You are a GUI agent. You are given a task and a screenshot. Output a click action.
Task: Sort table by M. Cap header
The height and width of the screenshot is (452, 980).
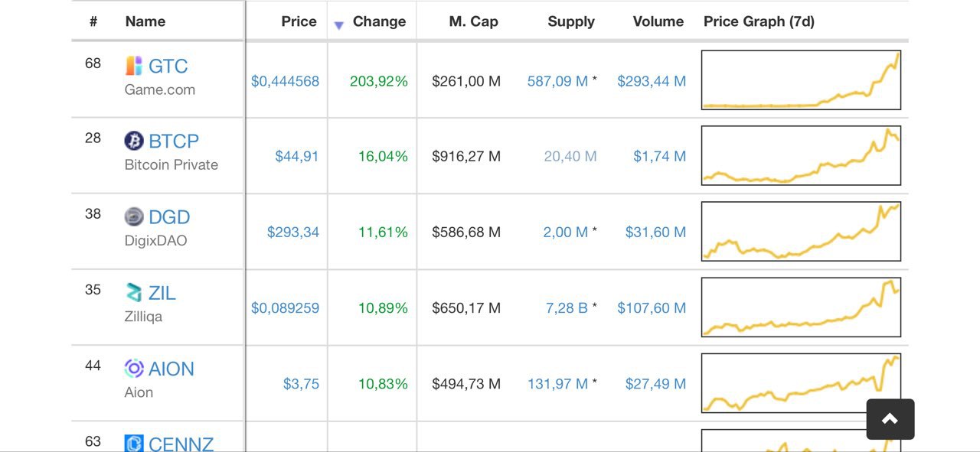pos(473,21)
